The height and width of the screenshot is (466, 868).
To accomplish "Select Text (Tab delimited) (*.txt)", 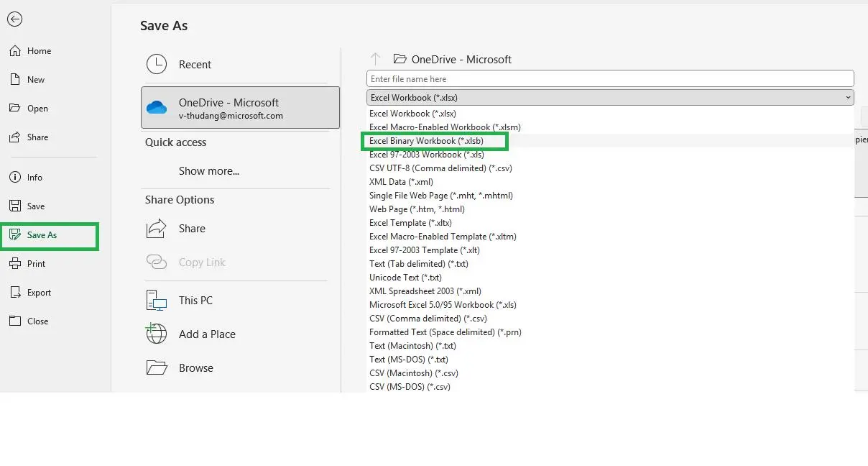I will 419,264.
